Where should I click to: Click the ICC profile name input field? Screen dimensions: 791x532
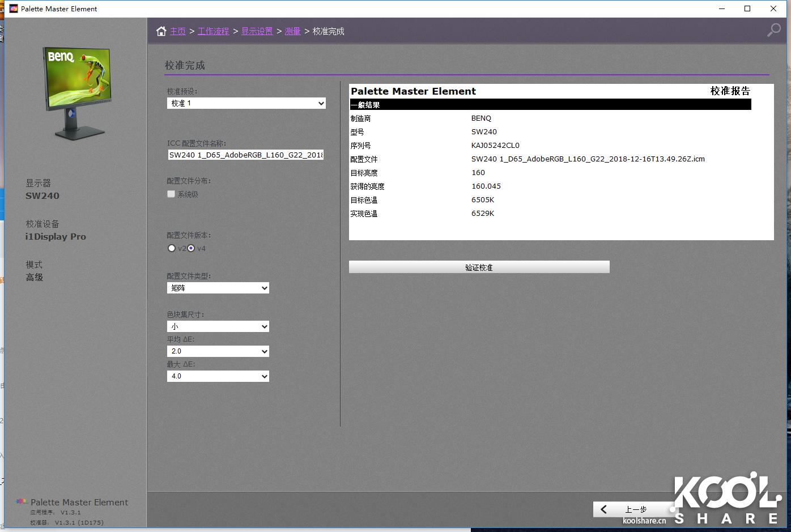[x=245, y=155]
